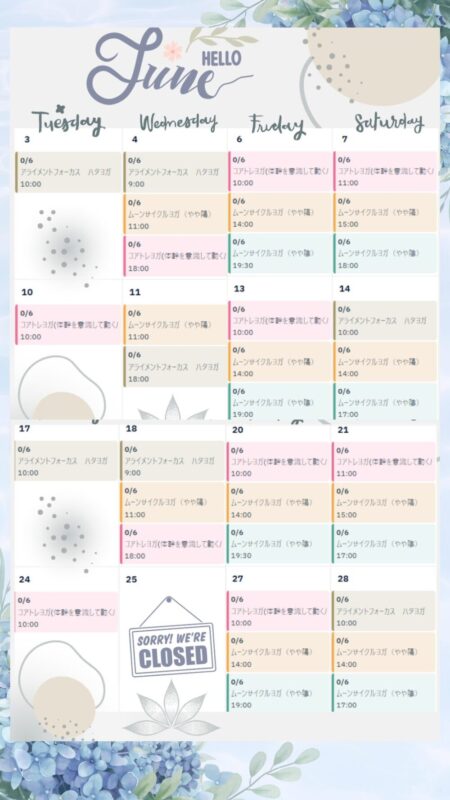Click the small flower above the Tuesday heading

tap(61, 108)
